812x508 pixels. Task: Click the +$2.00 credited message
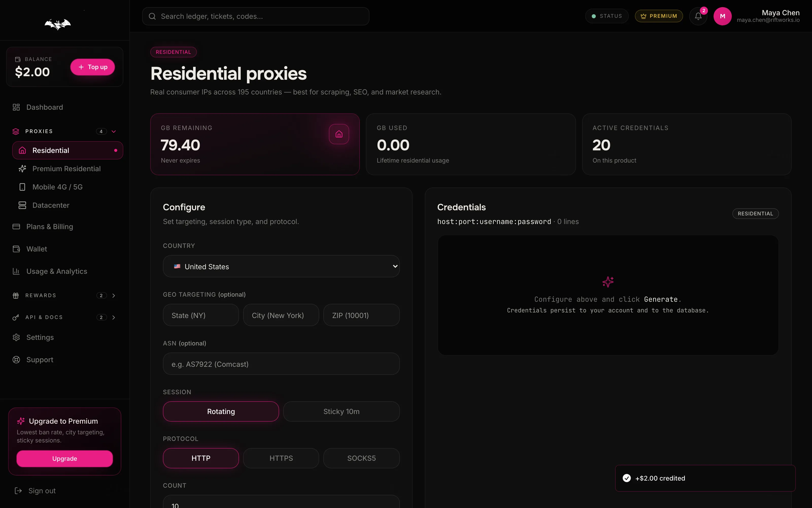(x=660, y=478)
